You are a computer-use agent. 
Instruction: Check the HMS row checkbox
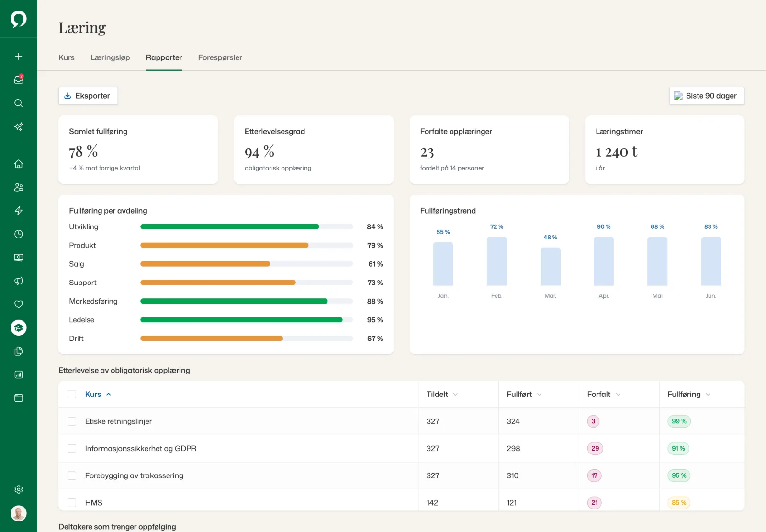pos(72,503)
